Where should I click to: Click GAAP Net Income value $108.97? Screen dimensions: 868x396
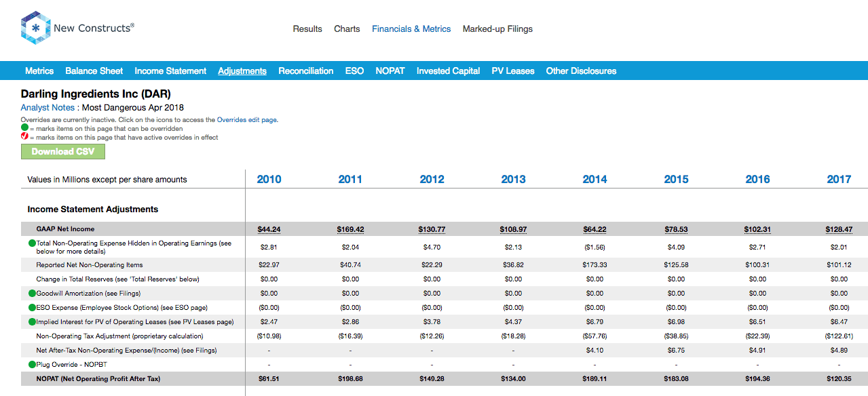(x=513, y=229)
